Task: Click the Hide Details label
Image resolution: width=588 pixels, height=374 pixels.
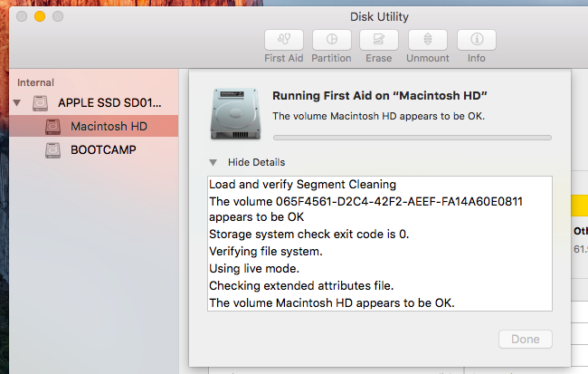Action: pyautogui.click(x=256, y=162)
